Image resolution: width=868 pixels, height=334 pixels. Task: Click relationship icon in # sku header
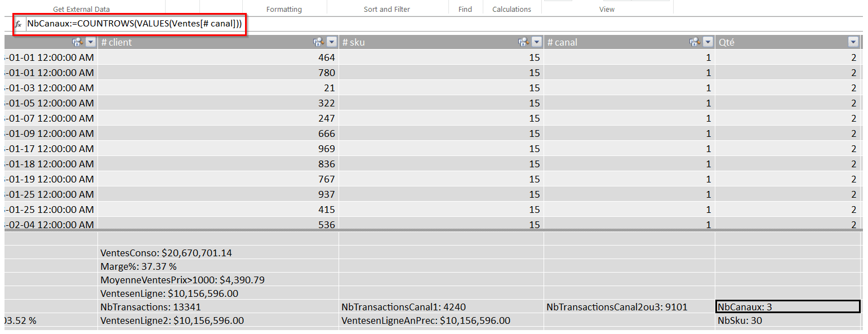coord(524,42)
